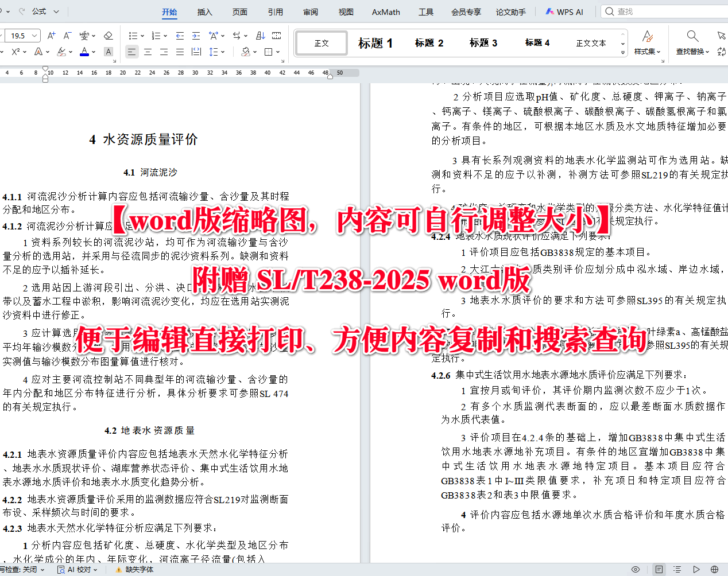
Task: Apply highlight color with the highlighter icon
Action: click(61, 51)
